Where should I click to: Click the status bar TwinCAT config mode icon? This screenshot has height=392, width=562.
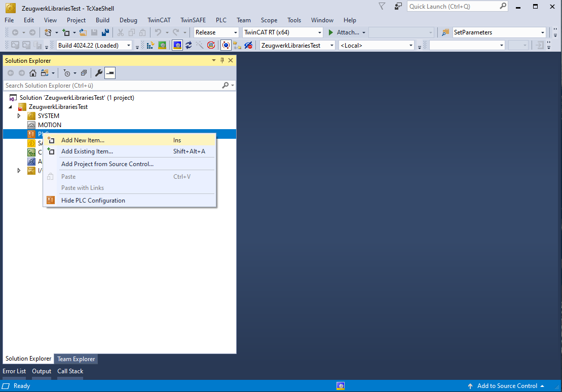coord(341,386)
